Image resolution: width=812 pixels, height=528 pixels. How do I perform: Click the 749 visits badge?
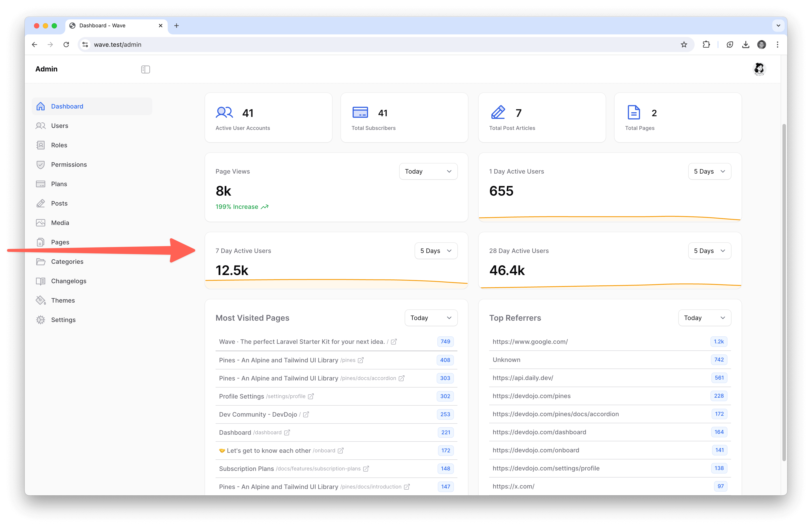tap(445, 342)
